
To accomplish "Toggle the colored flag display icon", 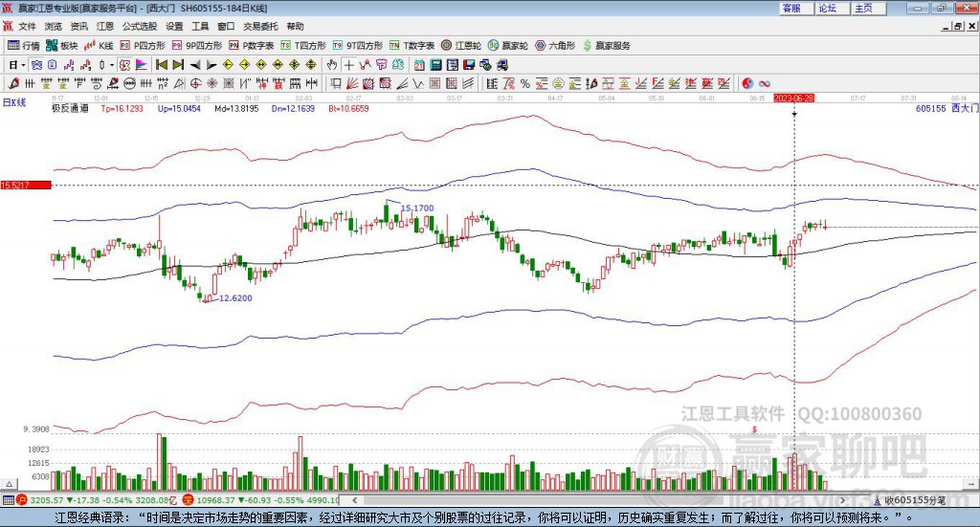I will [142, 65].
